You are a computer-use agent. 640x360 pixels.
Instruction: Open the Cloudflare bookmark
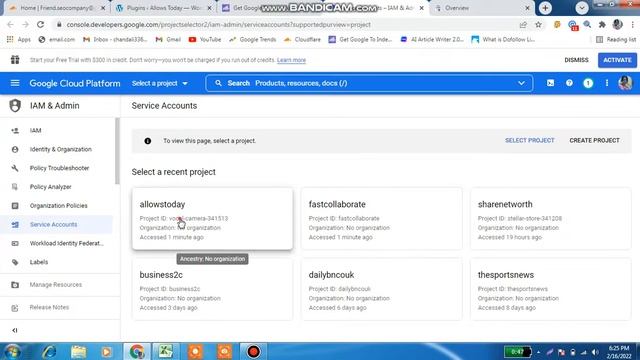[x=302, y=40]
